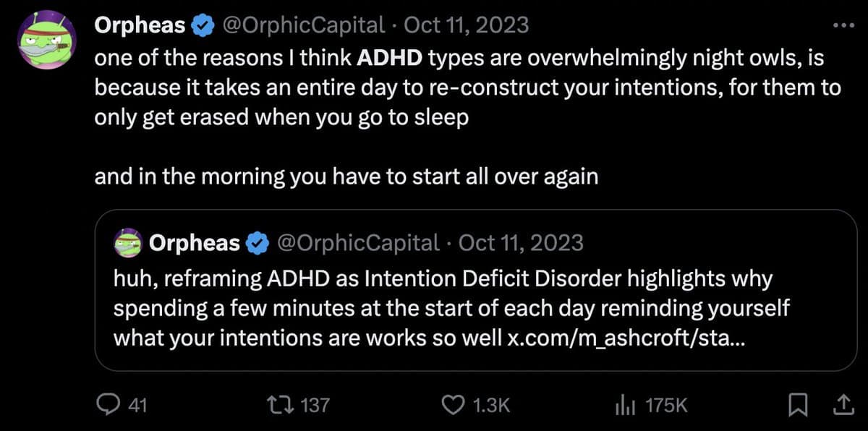Click the reply speech bubble icon
Viewport: 868px width, 431px height.
pyautogui.click(x=108, y=406)
